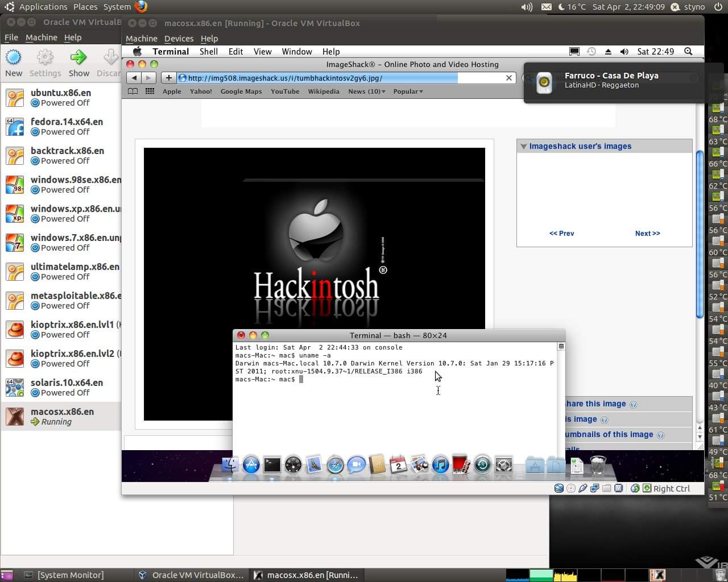Open VirtualBox Settings gear button
Image resolution: width=728 pixels, height=582 pixels.
click(45, 63)
